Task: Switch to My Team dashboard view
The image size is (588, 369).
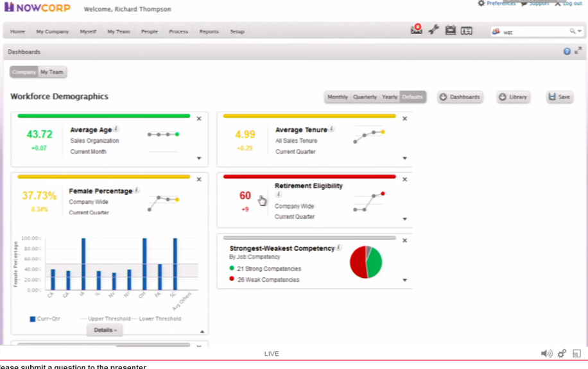Action: point(52,72)
